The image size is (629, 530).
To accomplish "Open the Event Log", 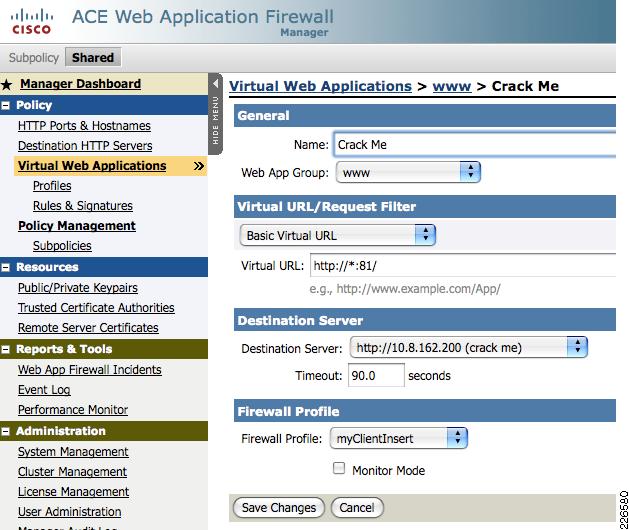I will (44, 390).
